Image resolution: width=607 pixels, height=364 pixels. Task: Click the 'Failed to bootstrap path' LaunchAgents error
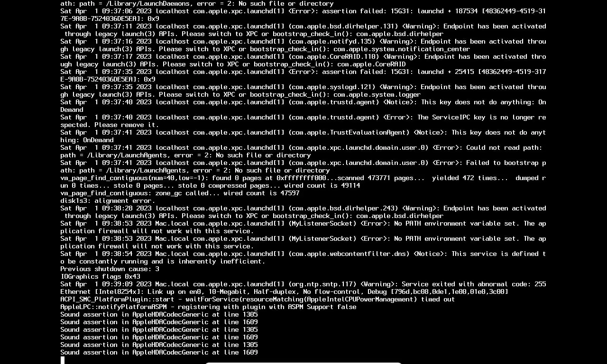pyautogui.click(x=303, y=167)
